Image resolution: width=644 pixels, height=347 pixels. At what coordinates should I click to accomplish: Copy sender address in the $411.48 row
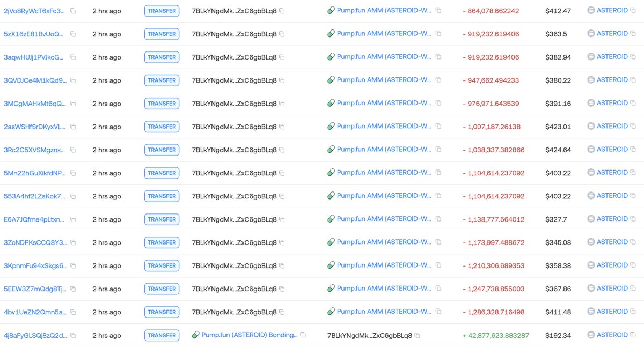click(x=282, y=312)
